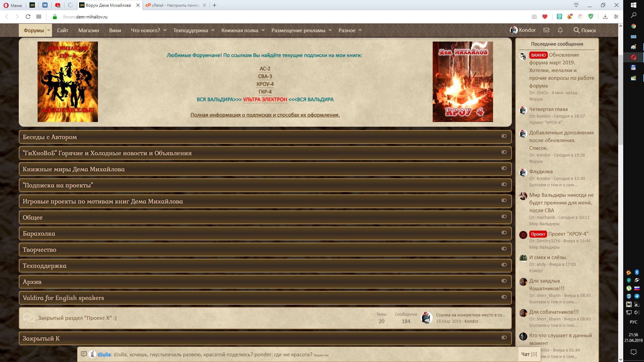Open the Магазин menu item
The width and height of the screenshot is (644, 362).
(89, 31)
